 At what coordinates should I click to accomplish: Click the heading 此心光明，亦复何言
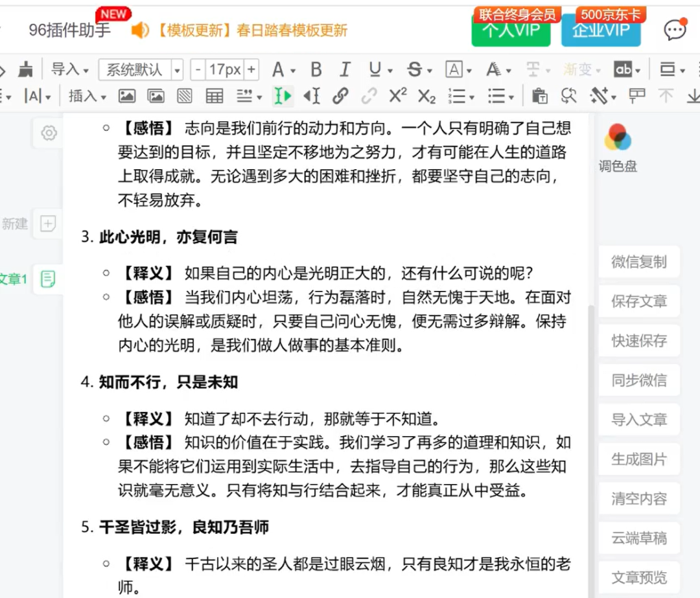point(169,237)
